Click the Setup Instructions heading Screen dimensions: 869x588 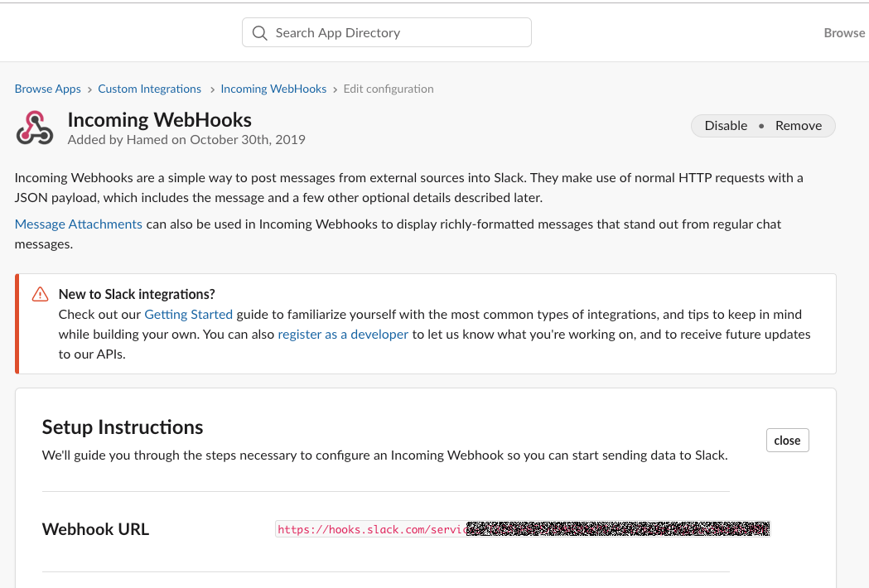point(122,427)
